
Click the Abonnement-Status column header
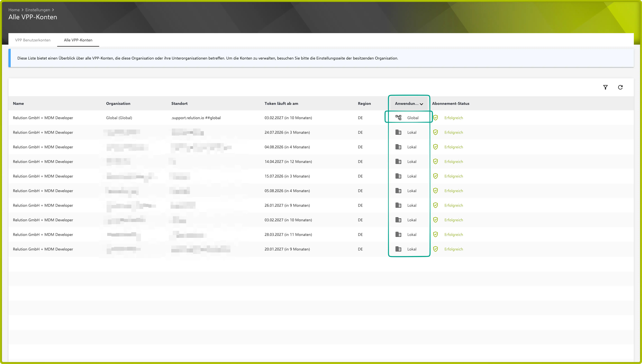click(x=450, y=104)
